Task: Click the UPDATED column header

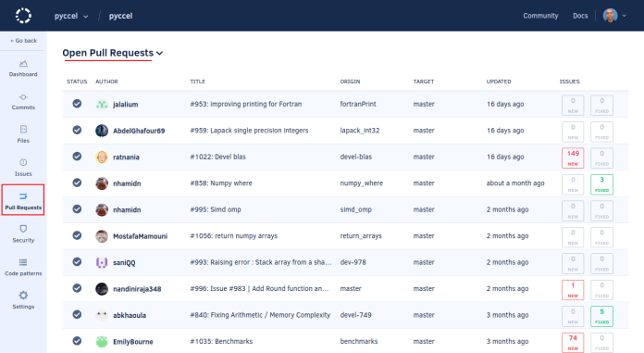Action: 499,82
